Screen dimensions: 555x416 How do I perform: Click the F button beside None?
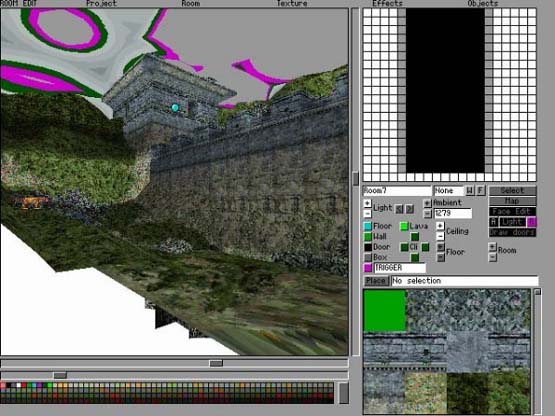(x=480, y=190)
